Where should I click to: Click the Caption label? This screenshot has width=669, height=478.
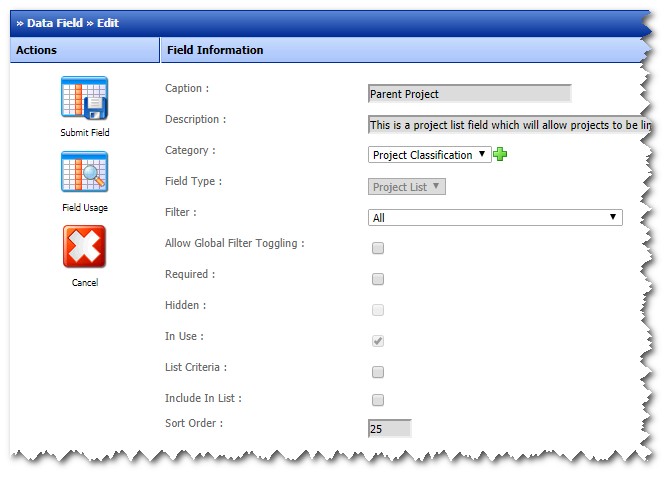(187, 88)
